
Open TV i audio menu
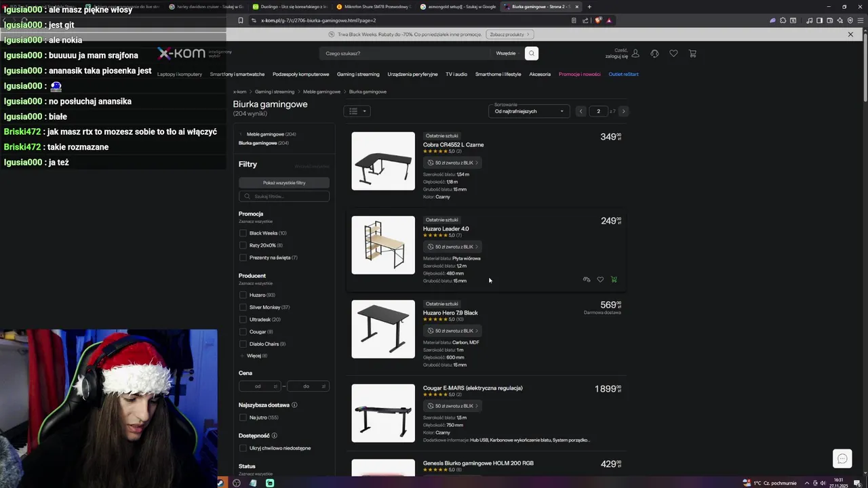pos(456,74)
